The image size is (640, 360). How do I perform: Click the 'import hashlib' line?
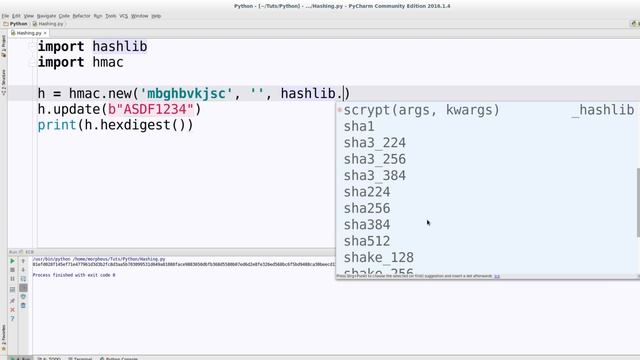point(92,47)
